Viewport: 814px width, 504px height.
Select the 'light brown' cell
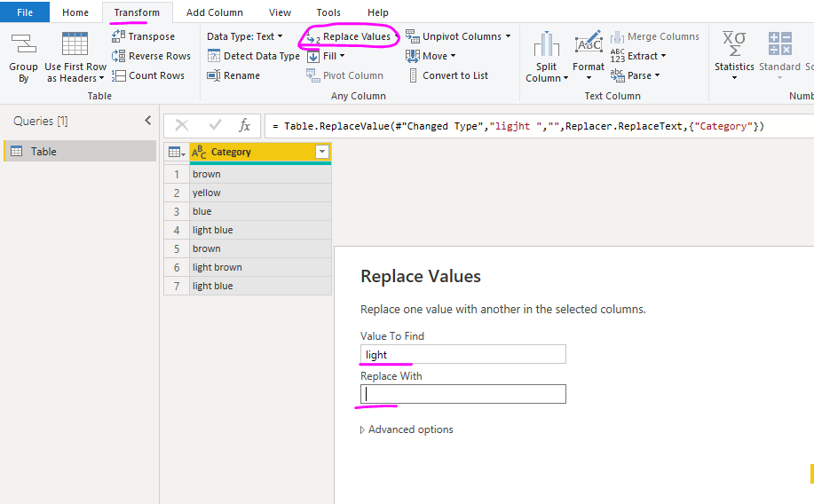tap(260, 267)
